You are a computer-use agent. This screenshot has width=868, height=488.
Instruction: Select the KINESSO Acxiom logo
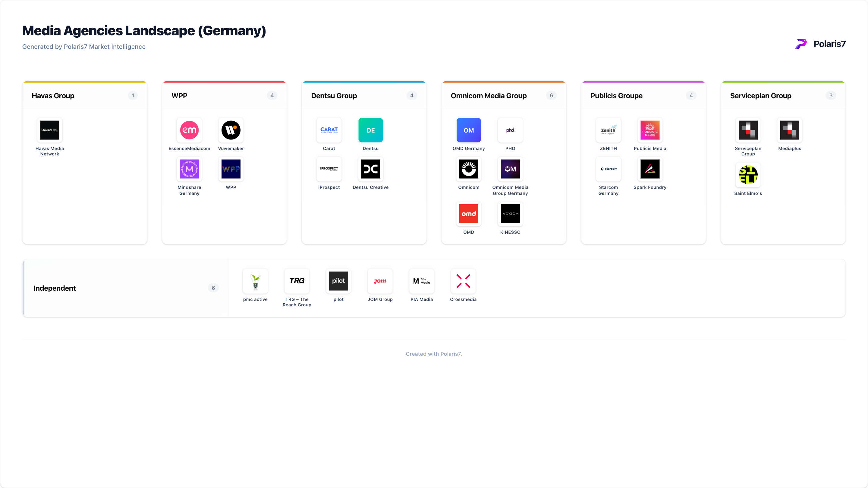click(510, 214)
